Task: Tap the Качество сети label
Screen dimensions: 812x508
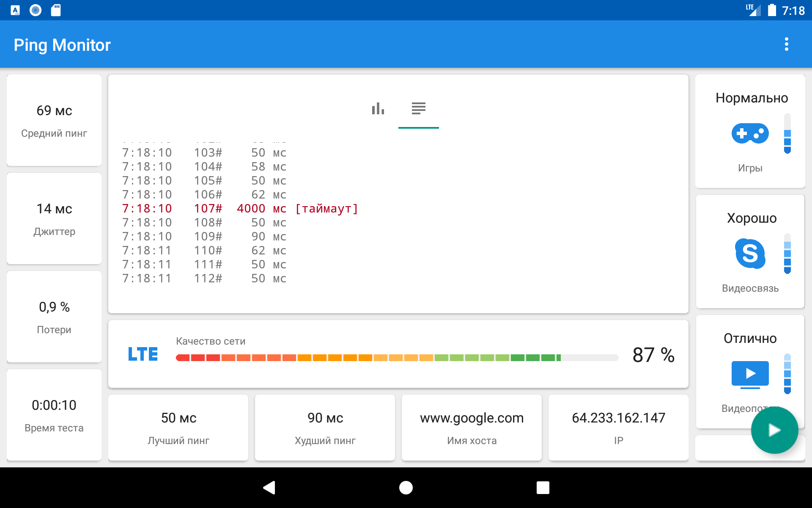Action: point(211,341)
